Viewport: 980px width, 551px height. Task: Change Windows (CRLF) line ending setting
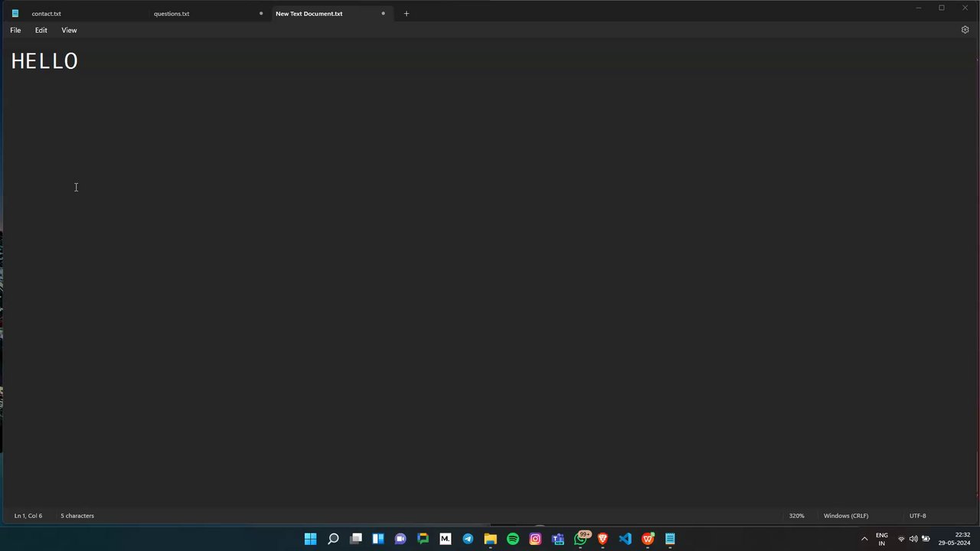tap(846, 516)
